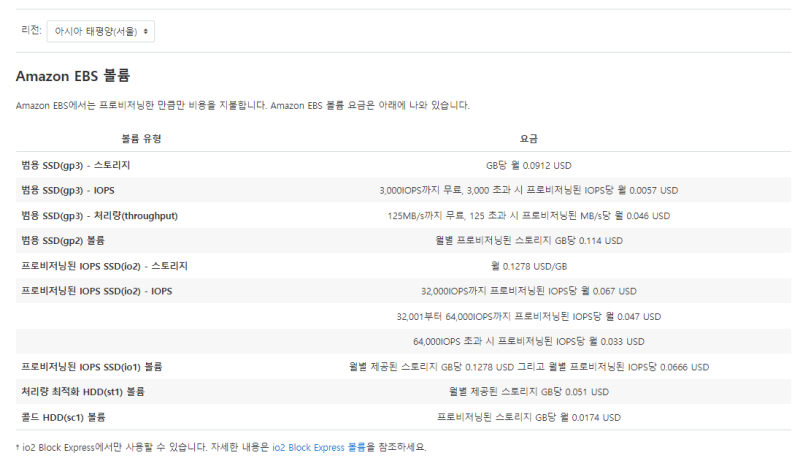Click the price GB당 월 0.0912 USD

coord(529,166)
